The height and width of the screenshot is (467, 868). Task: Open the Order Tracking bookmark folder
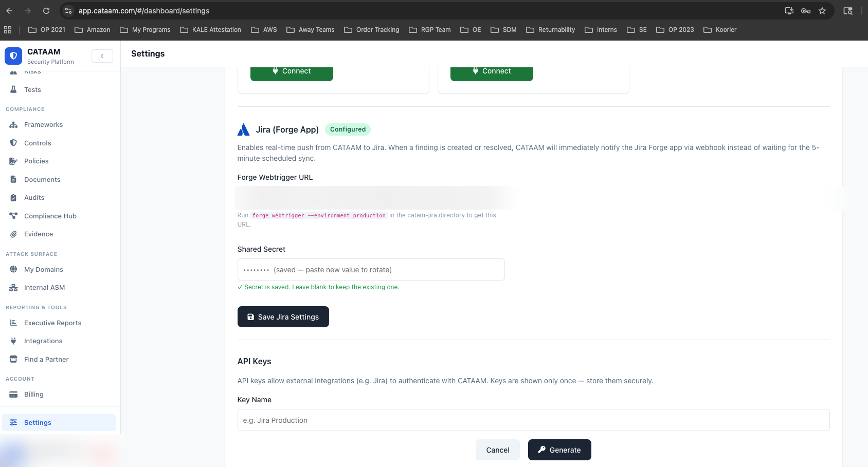coord(372,30)
